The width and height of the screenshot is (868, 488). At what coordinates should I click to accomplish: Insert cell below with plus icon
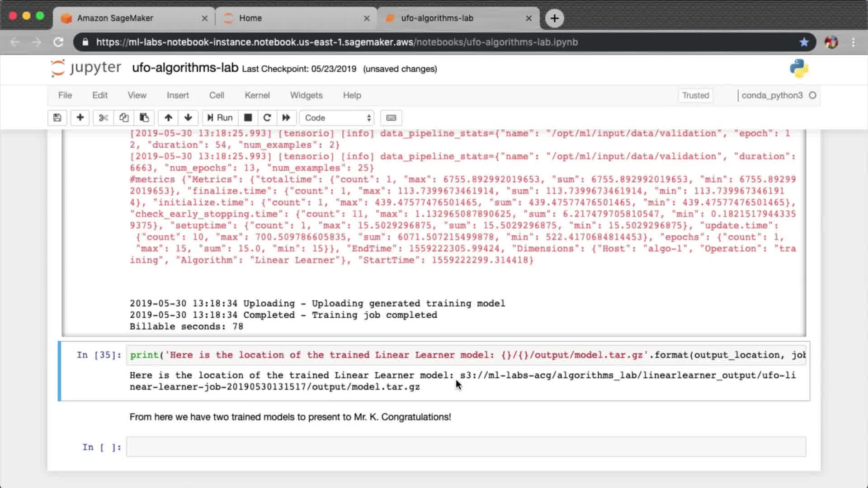(80, 118)
